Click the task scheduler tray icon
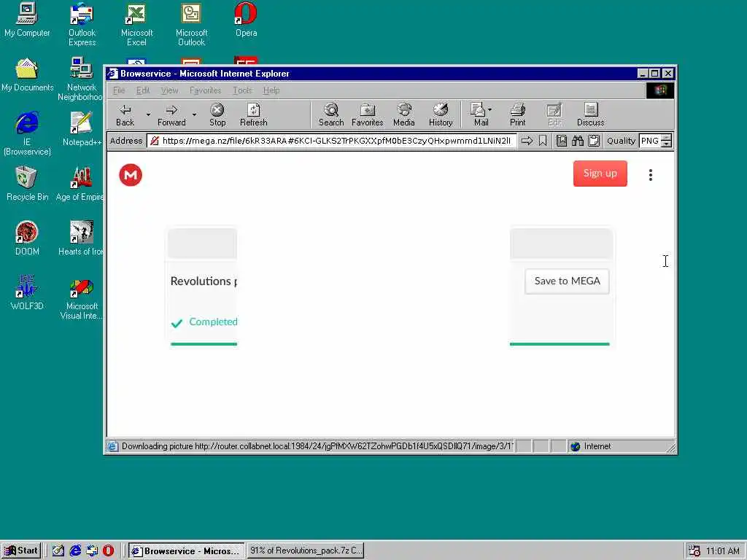This screenshot has width=747, height=560. coord(694,551)
